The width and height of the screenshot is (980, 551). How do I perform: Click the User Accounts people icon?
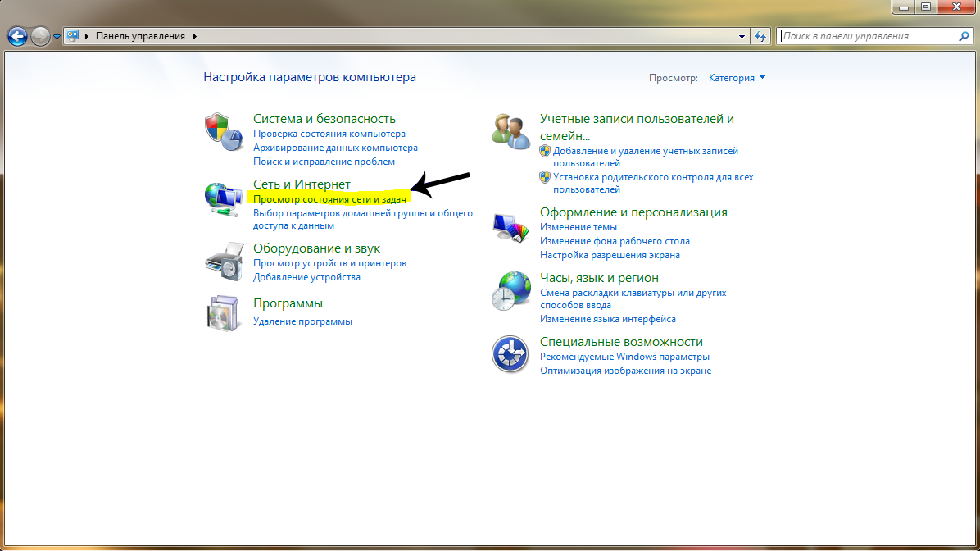click(510, 131)
